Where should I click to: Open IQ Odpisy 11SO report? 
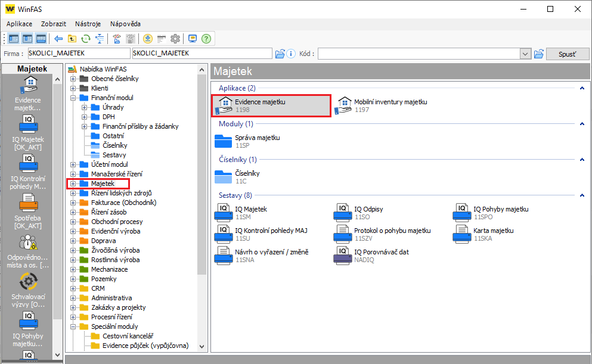pyautogui.click(x=359, y=213)
